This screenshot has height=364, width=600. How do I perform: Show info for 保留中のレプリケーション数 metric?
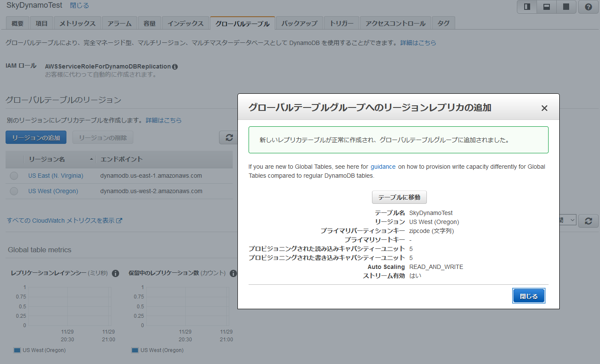pos(233,273)
